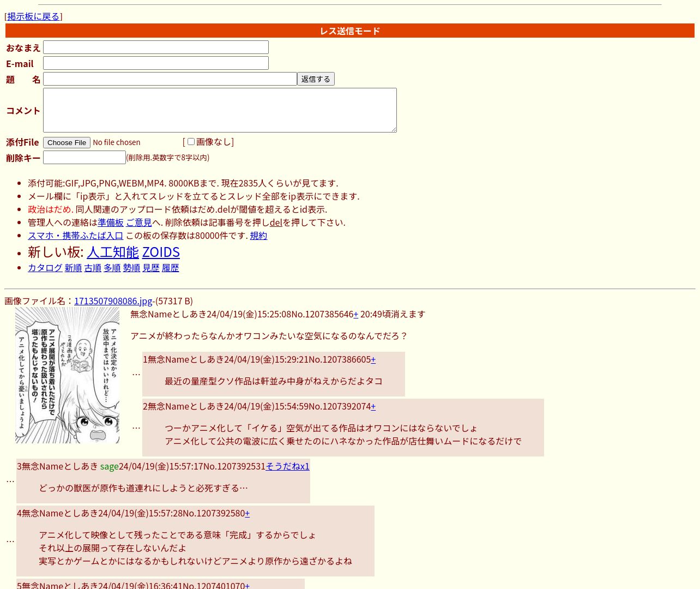Click text 最近の量産型クソ作品は軒並み中身がねえからだよタコ
The width and height of the screenshot is (700, 589).
click(274, 381)
